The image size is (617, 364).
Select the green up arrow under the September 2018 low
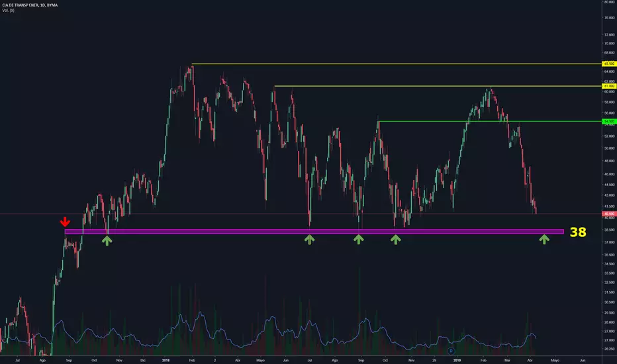[358, 240]
